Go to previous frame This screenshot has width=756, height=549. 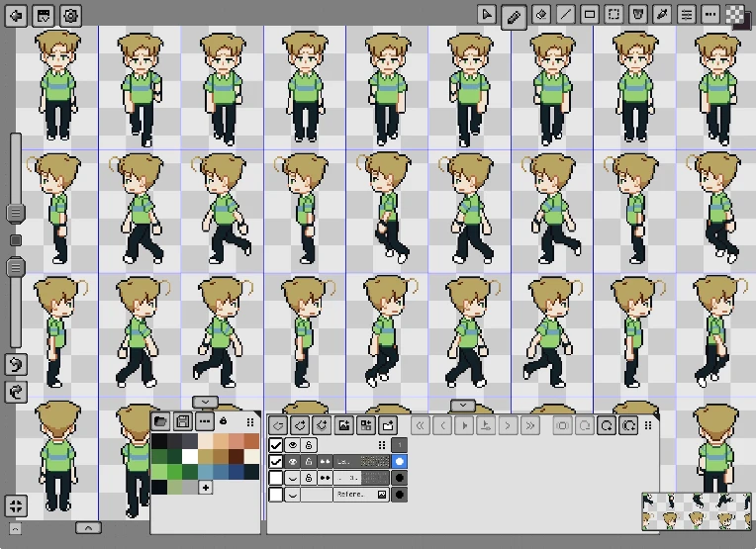pos(442,425)
